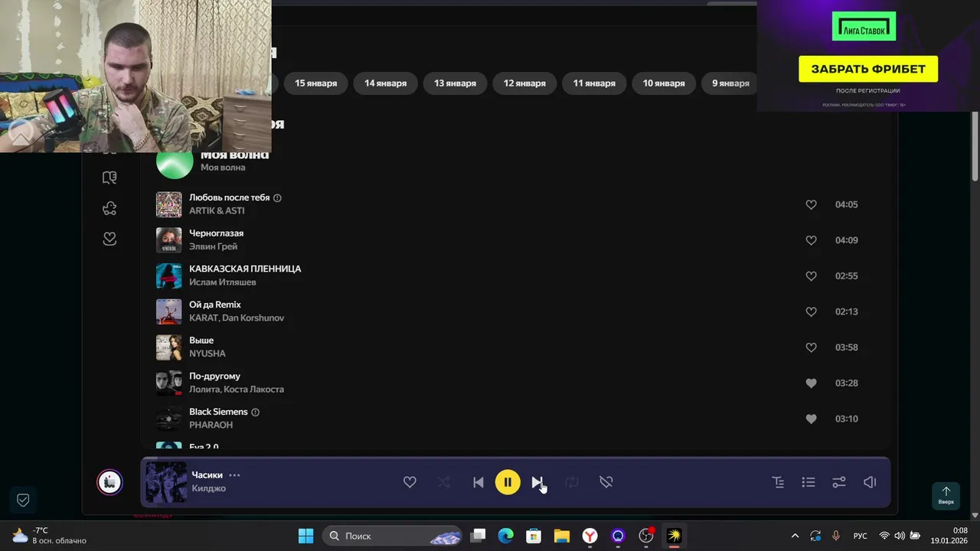
Task: Select the 11 января date chip
Action: click(594, 83)
